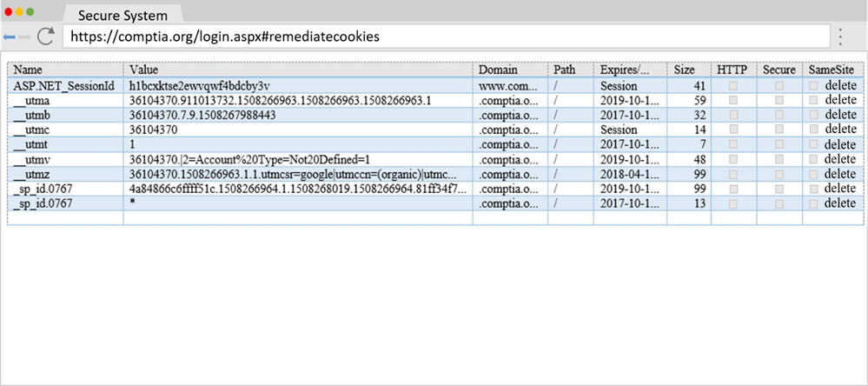Click the browser back arrow

pos(9,37)
